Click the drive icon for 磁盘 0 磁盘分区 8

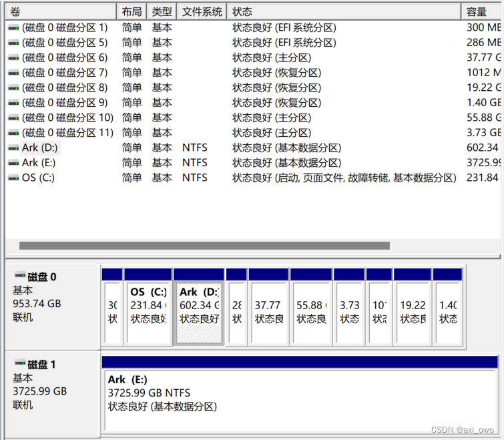[x=13, y=87]
